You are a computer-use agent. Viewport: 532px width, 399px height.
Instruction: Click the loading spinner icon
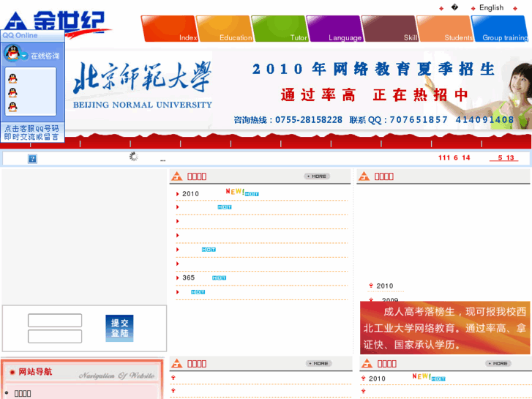(x=134, y=157)
